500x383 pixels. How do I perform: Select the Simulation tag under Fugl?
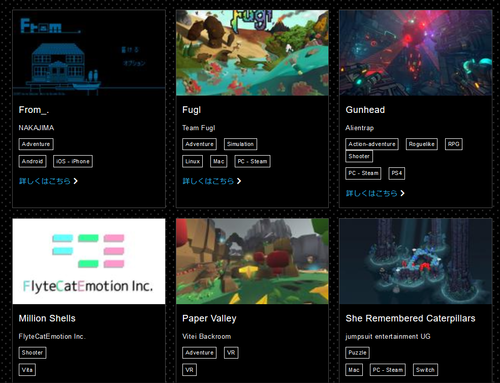tap(240, 144)
